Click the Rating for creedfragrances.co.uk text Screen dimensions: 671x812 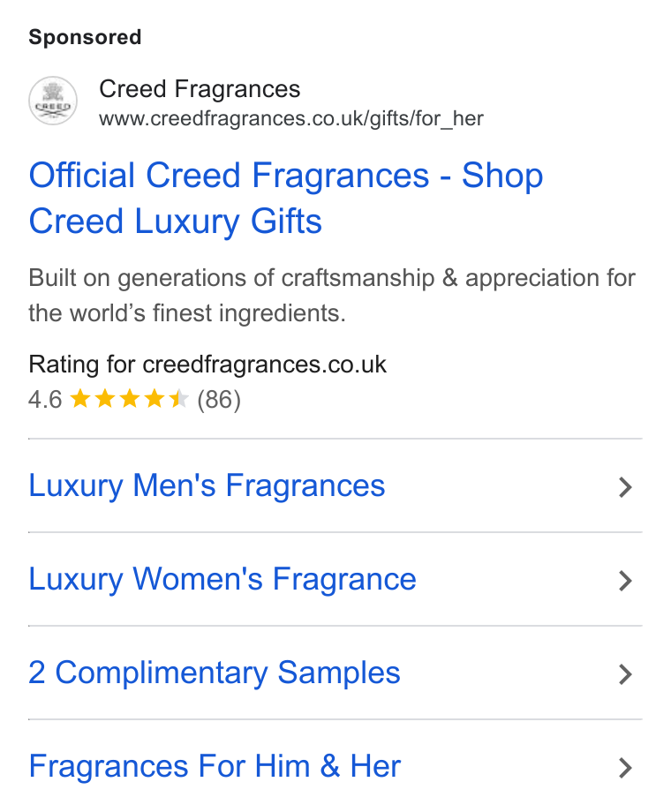pyautogui.click(x=207, y=365)
